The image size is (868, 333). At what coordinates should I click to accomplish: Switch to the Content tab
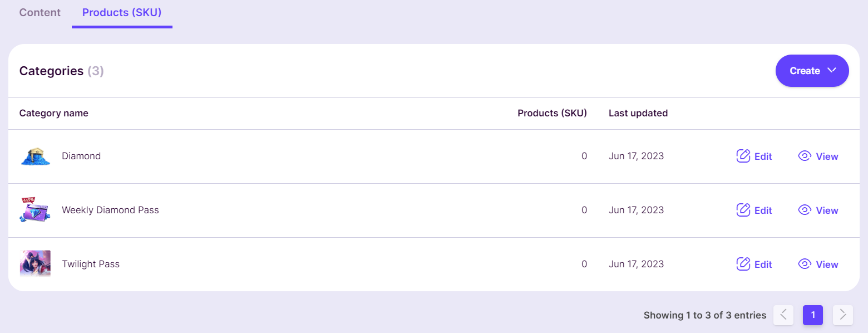tap(40, 12)
